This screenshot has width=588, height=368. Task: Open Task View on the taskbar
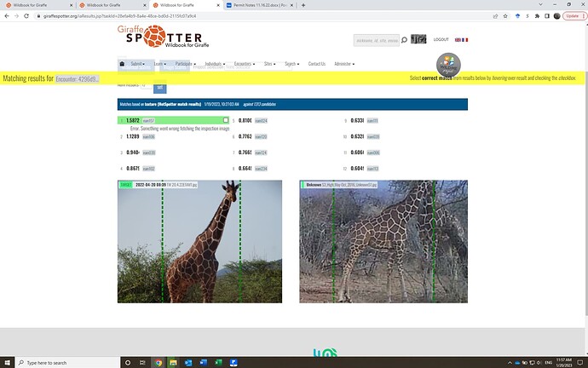point(142,362)
